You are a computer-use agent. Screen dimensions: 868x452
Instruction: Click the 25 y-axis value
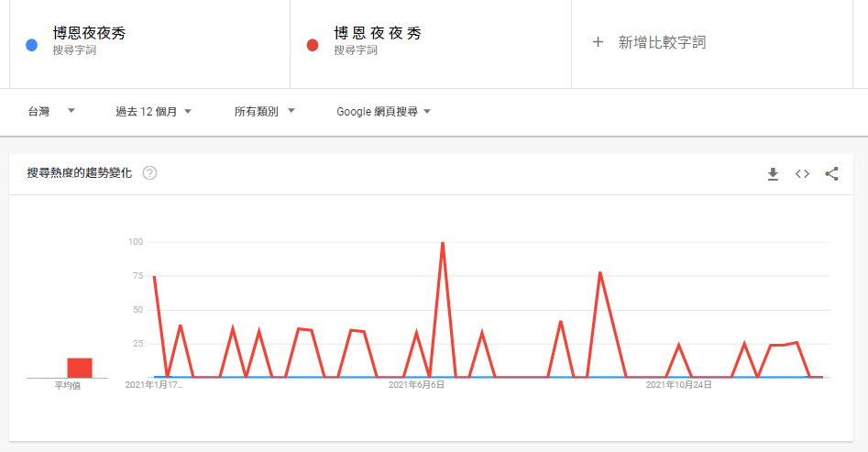137,344
